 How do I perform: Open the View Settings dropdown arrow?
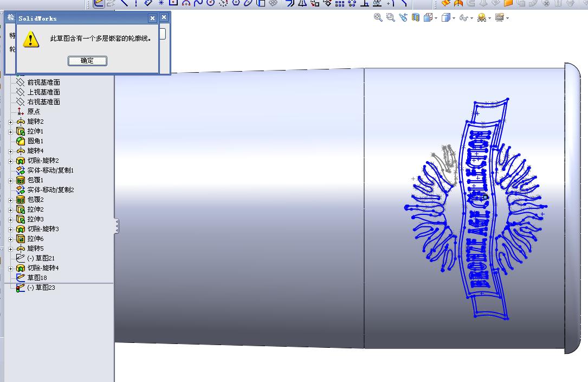(507, 18)
